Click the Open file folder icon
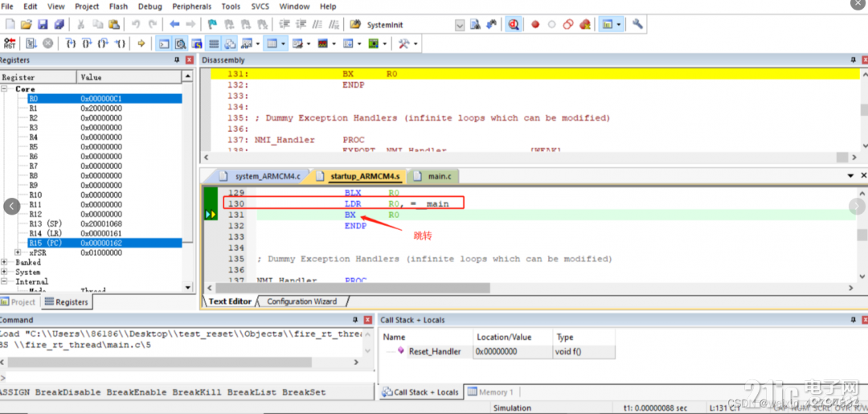 coord(26,24)
